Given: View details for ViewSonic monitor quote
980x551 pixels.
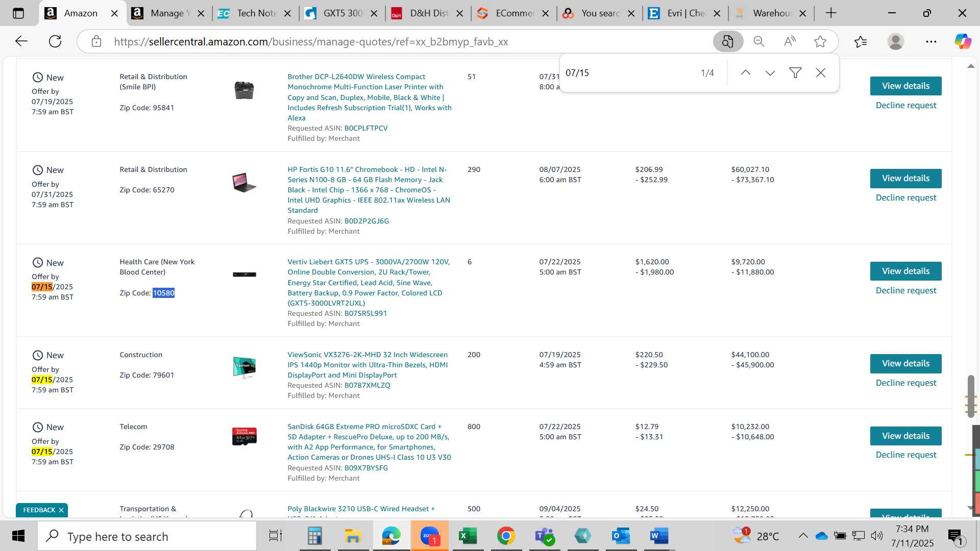Looking at the screenshot, I should 905,364.
